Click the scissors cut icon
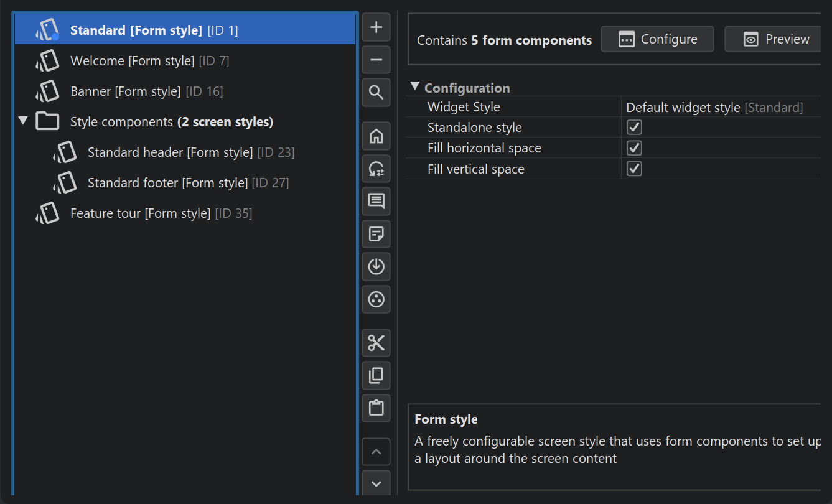The width and height of the screenshot is (832, 504). click(x=376, y=343)
